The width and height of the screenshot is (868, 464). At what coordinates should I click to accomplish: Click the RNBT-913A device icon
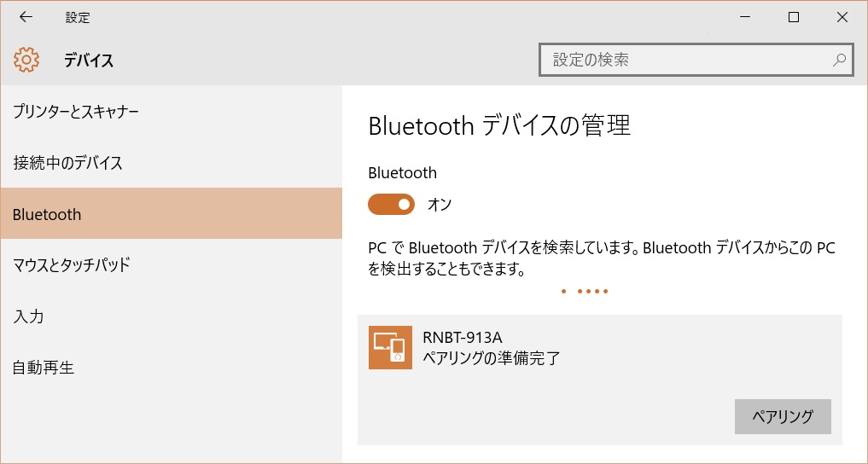390,347
